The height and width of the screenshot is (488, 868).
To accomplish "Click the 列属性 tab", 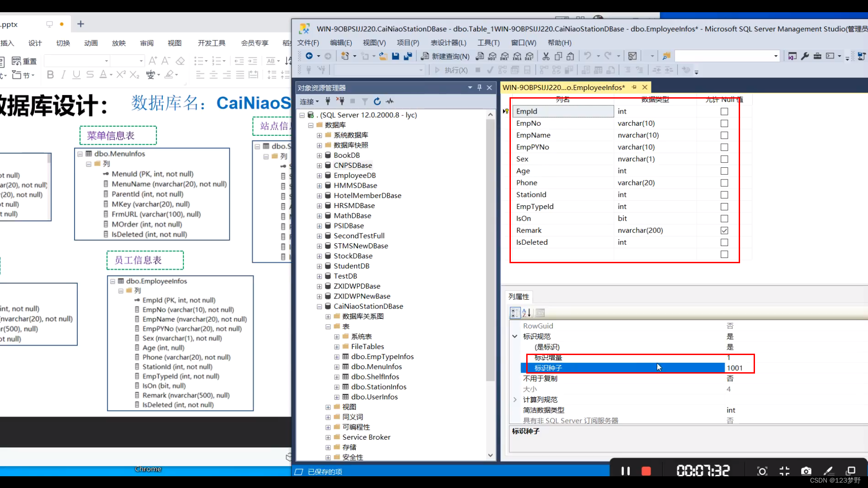I will (x=519, y=297).
